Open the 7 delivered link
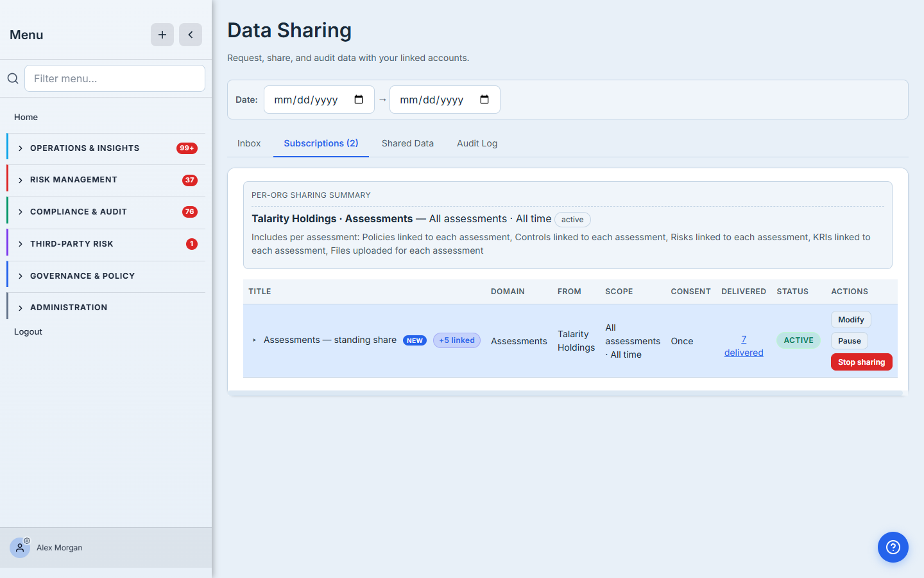 tap(744, 346)
